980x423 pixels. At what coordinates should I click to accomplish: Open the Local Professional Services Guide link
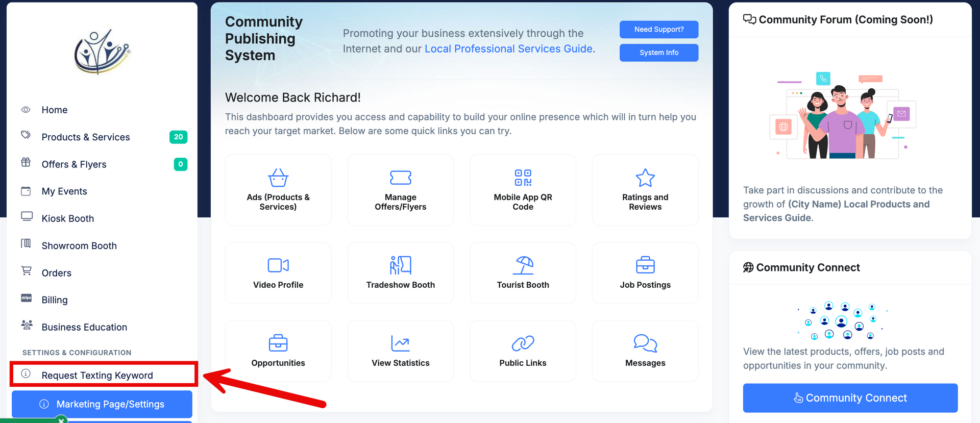coord(509,49)
